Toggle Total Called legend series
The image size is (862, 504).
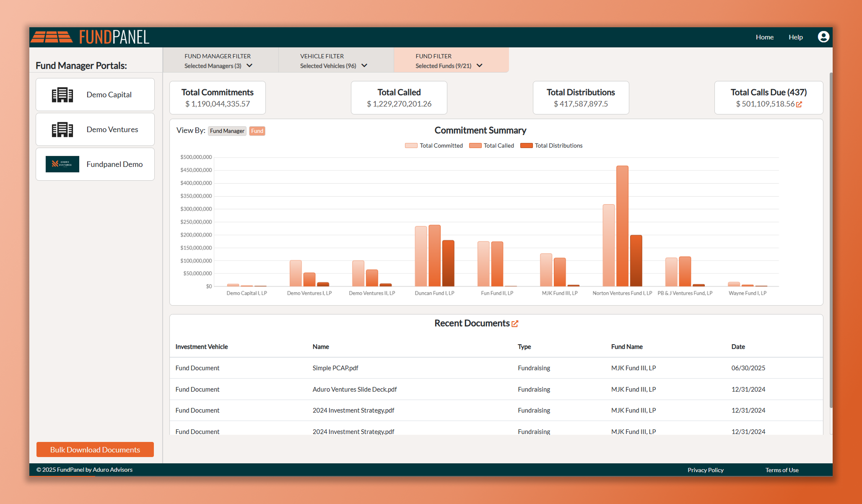pos(491,145)
